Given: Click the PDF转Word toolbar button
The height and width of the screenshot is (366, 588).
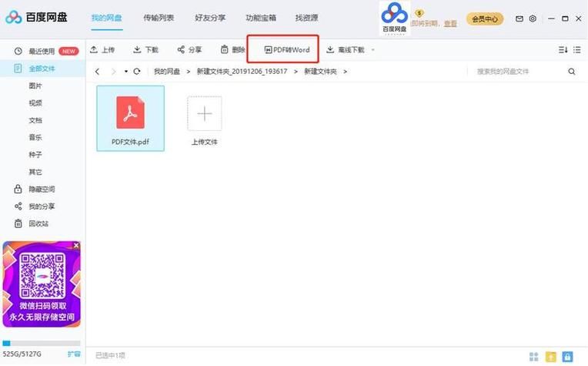Looking at the screenshot, I should tap(286, 50).
